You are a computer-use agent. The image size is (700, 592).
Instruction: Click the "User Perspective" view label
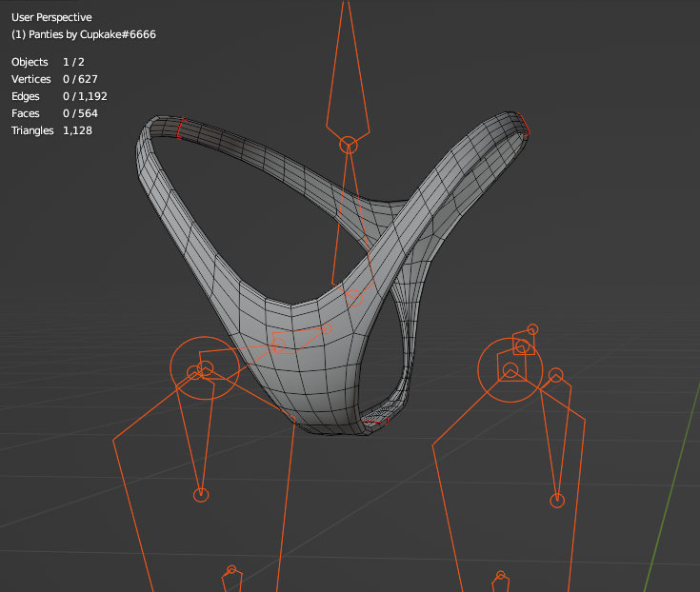(x=51, y=17)
